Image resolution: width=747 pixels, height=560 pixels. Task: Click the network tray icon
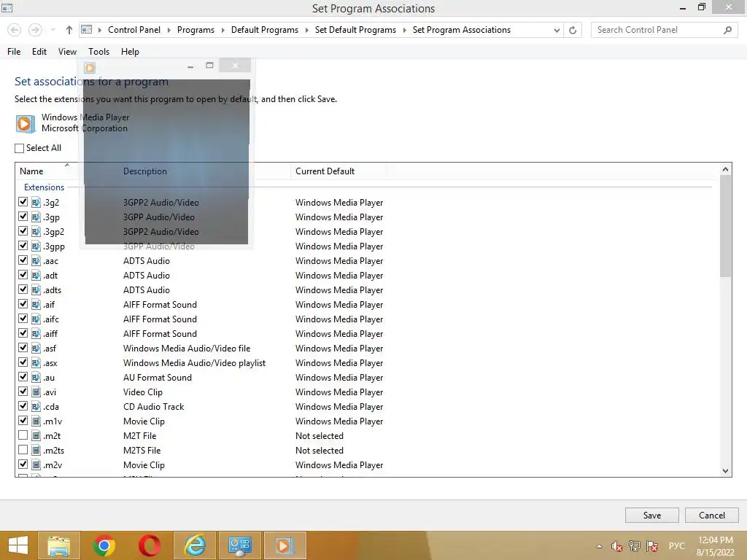[634, 546]
